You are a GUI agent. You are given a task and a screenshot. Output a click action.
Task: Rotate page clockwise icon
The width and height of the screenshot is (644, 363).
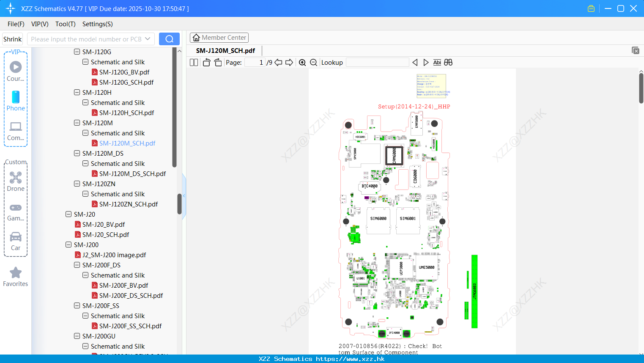218,63
